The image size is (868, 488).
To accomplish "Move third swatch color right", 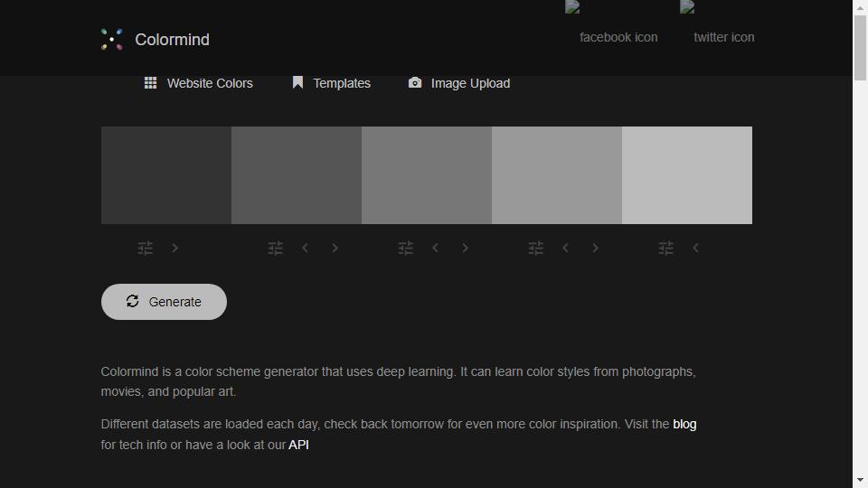I will pos(465,248).
